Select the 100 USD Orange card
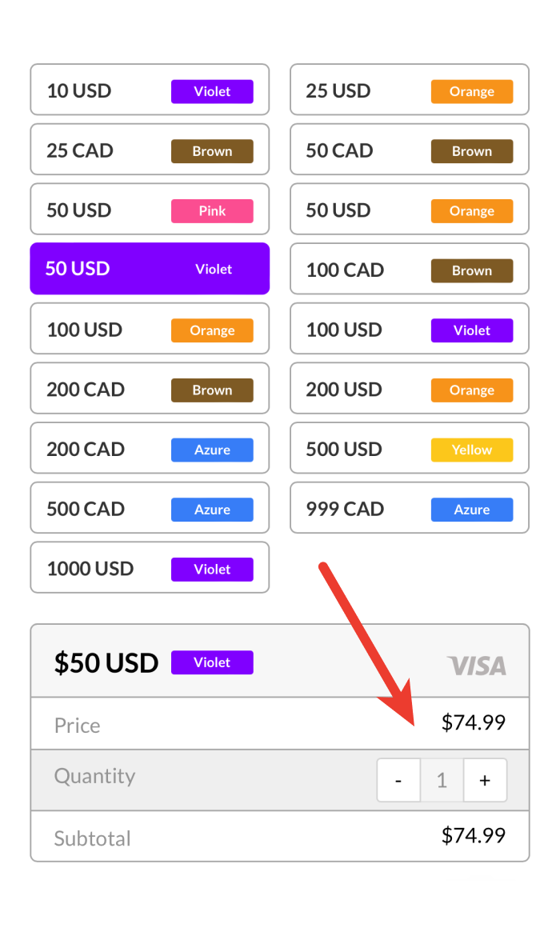The image size is (560, 940). pyautogui.click(x=150, y=330)
